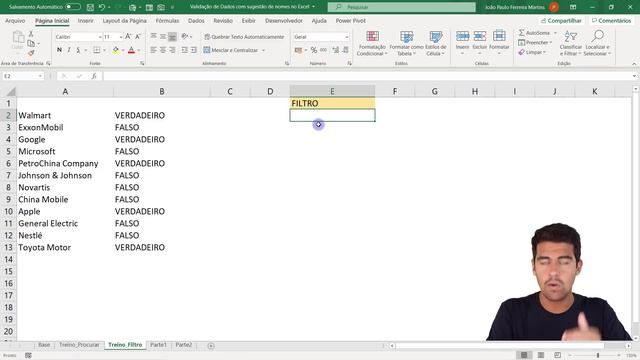Toggle Underline (S) formatting
640x360 pixels.
click(78, 50)
